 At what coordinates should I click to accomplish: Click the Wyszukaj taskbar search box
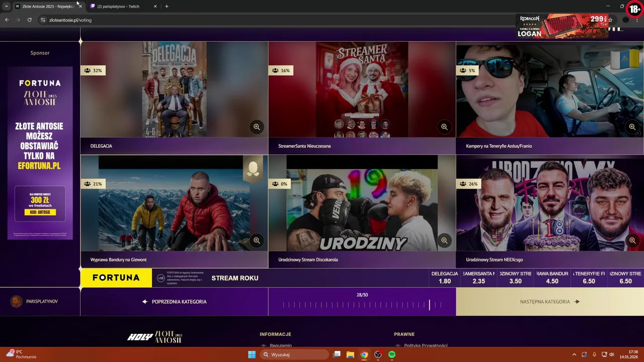(295, 354)
